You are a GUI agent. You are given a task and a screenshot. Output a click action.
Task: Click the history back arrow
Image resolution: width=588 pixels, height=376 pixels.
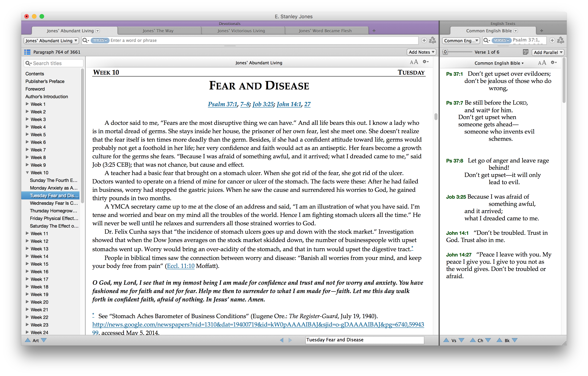[282, 340]
